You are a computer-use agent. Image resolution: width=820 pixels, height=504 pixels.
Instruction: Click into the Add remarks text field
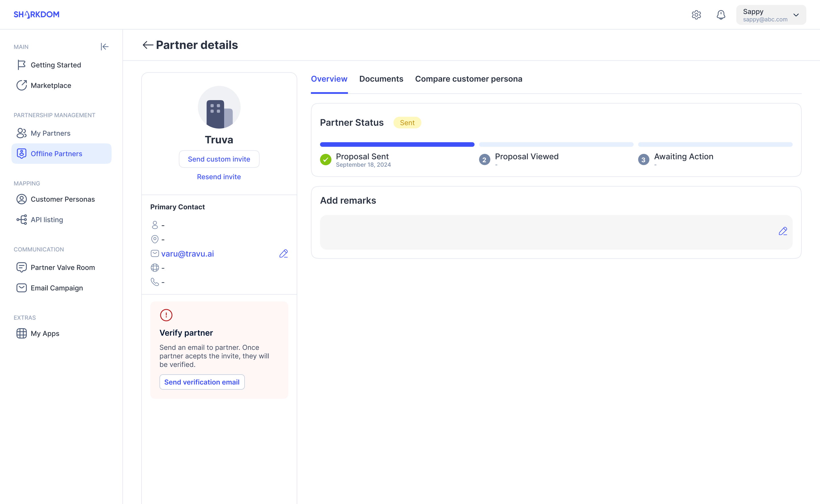point(547,232)
